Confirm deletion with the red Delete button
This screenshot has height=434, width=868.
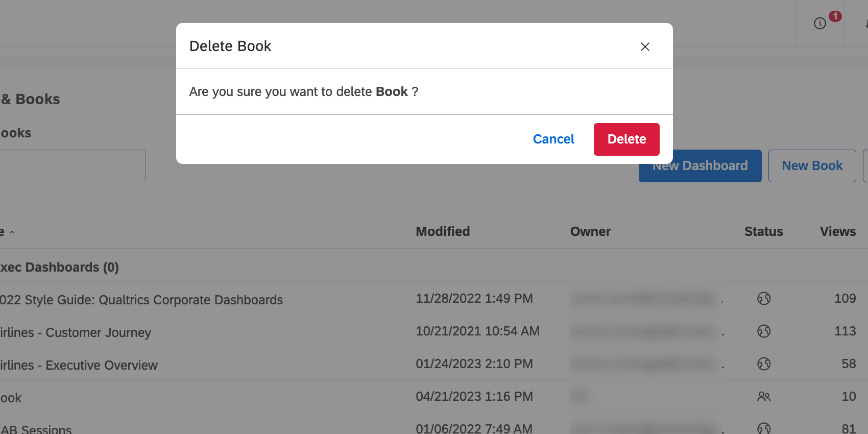tap(626, 139)
